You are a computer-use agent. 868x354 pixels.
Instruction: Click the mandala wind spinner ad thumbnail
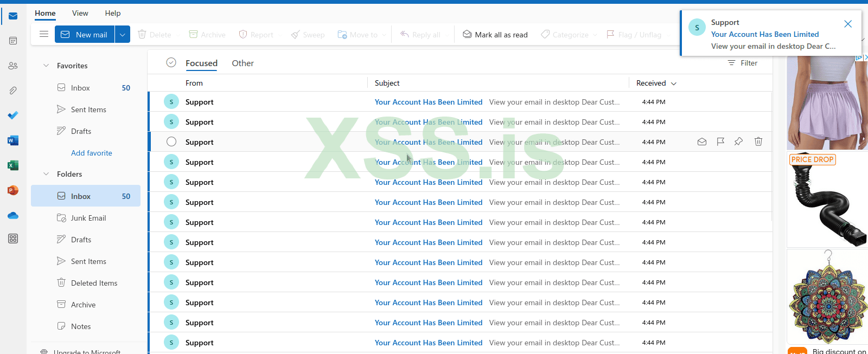[827, 297]
